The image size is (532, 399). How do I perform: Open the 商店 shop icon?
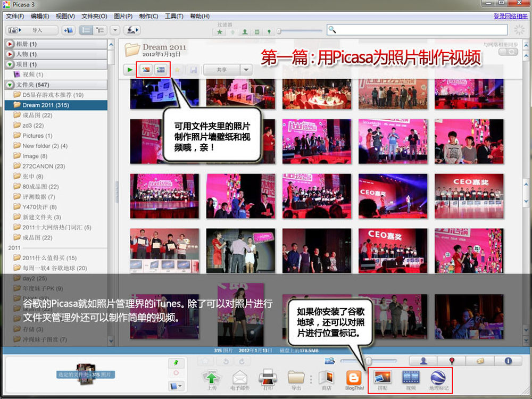click(x=327, y=378)
